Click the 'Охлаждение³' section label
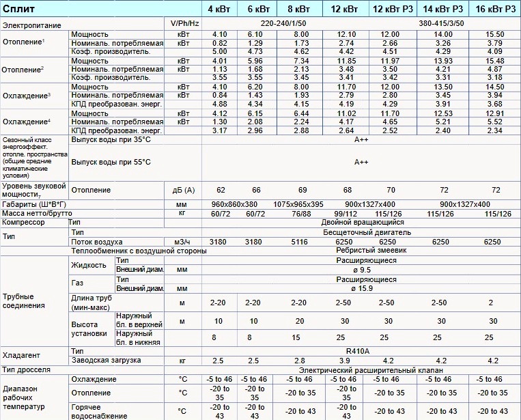The width and height of the screenshot is (521, 420). click(x=27, y=96)
